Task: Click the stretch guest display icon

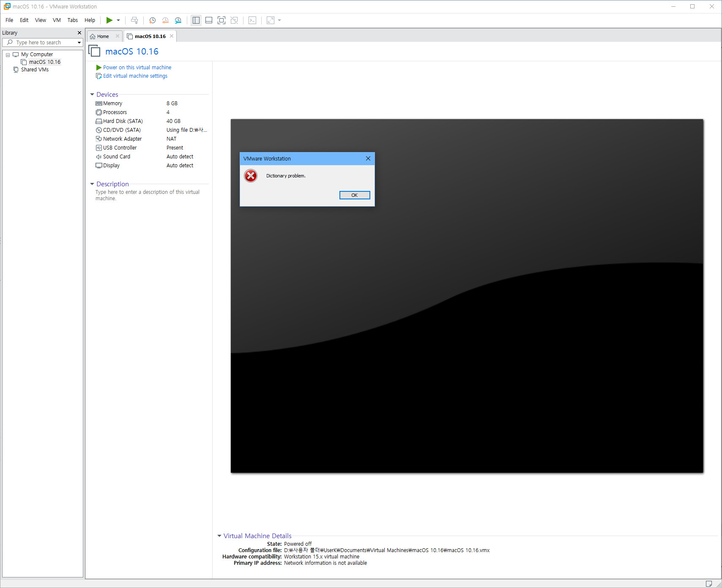Action: click(x=271, y=20)
